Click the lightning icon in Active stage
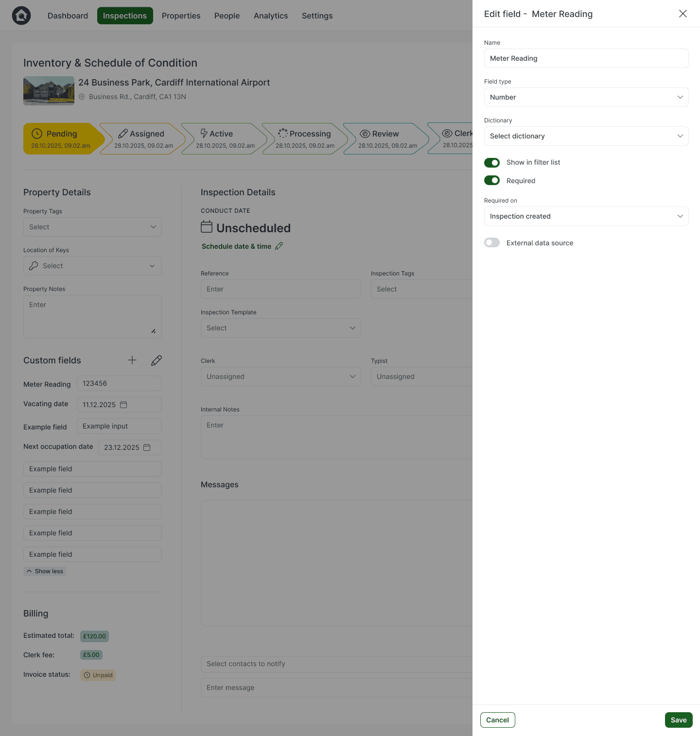Screen dimensions: 700x736 [x=204, y=134]
